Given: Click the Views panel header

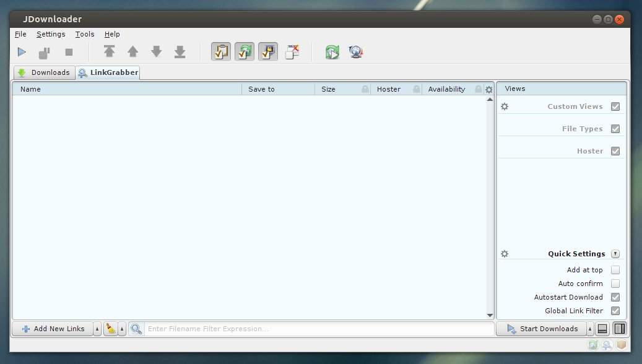Looking at the screenshot, I should point(562,89).
